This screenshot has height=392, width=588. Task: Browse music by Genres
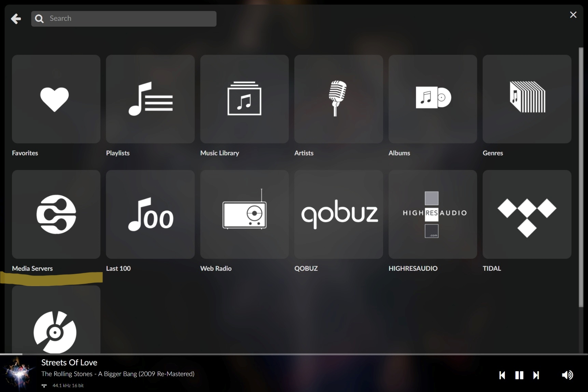click(x=526, y=99)
